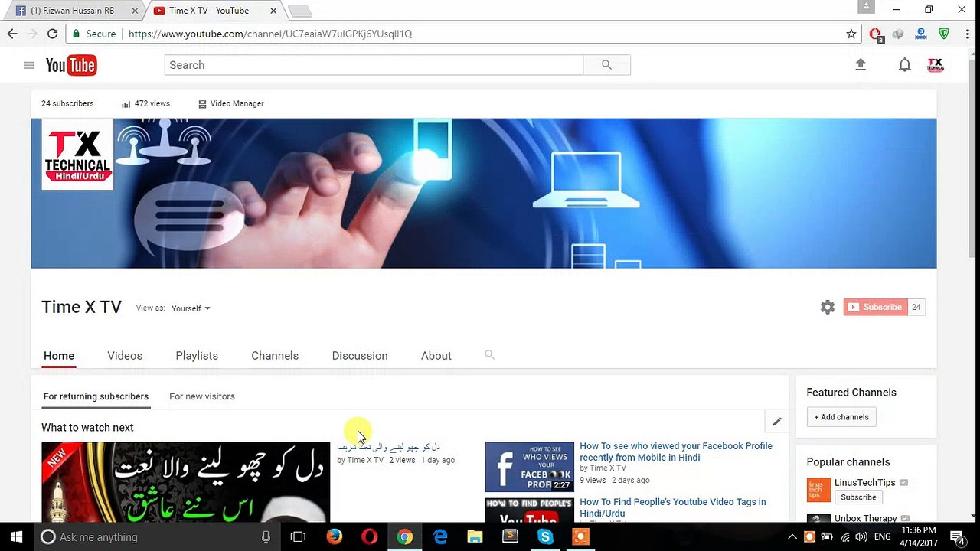
Task: Click the YouTube logo
Action: coord(71,65)
